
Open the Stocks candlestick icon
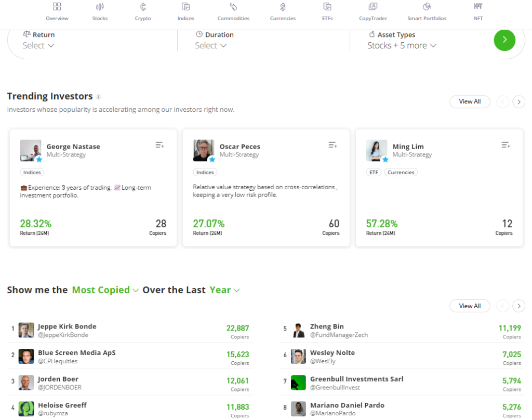point(100,7)
